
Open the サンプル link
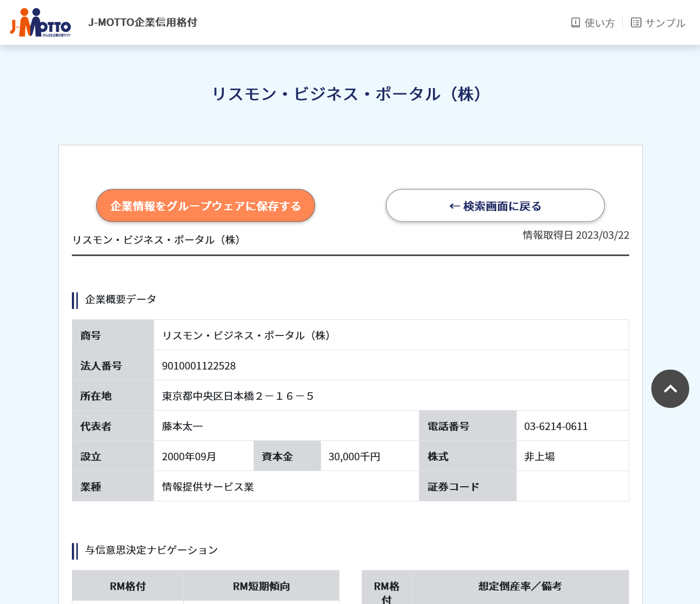(x=658, y=23)
